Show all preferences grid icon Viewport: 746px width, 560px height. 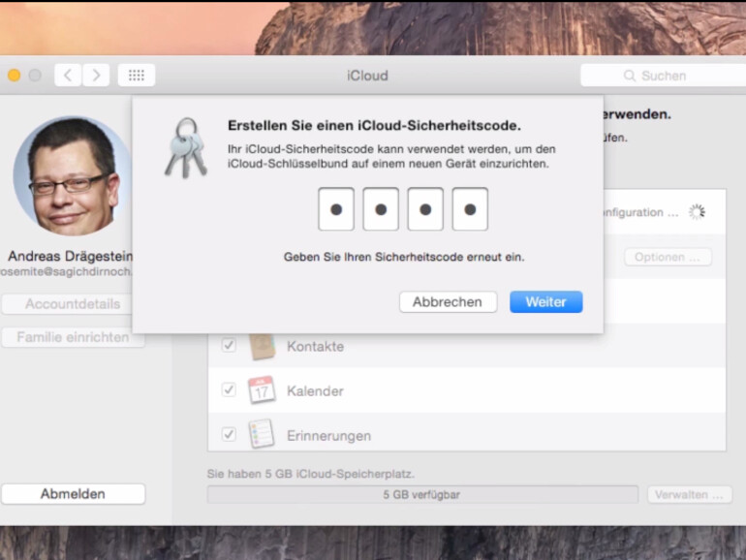pyautogui.click(x=137, y=76)
